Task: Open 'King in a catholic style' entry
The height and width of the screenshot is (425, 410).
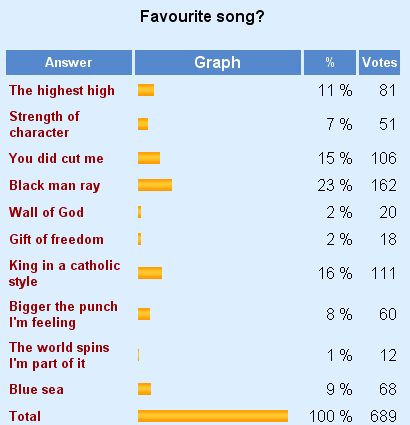Action: [x=65, y=273]
